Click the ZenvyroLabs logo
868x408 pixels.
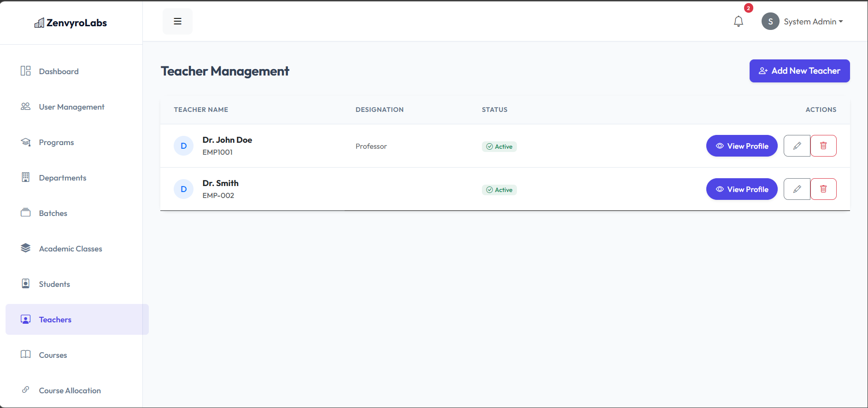71,23
